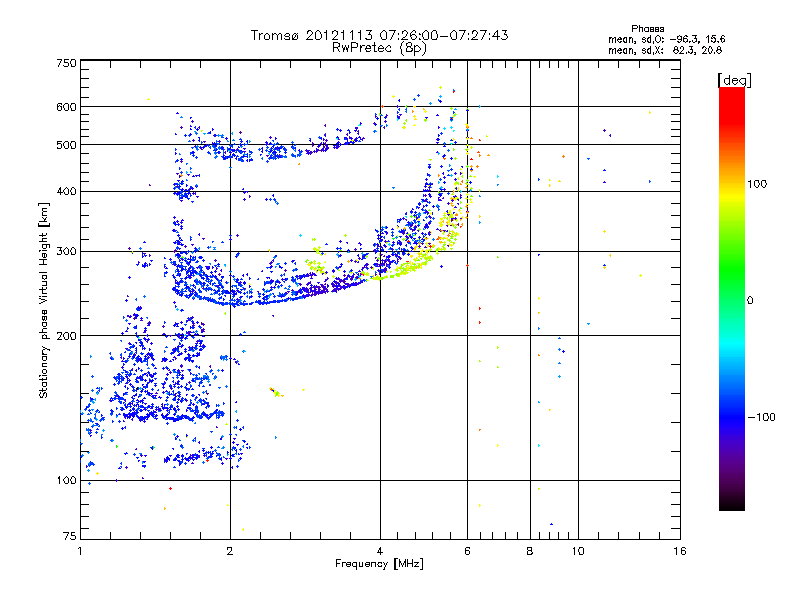Click the '4' x-axis tick label
Screen dimensions: 800x600
[x=380, y=551]
